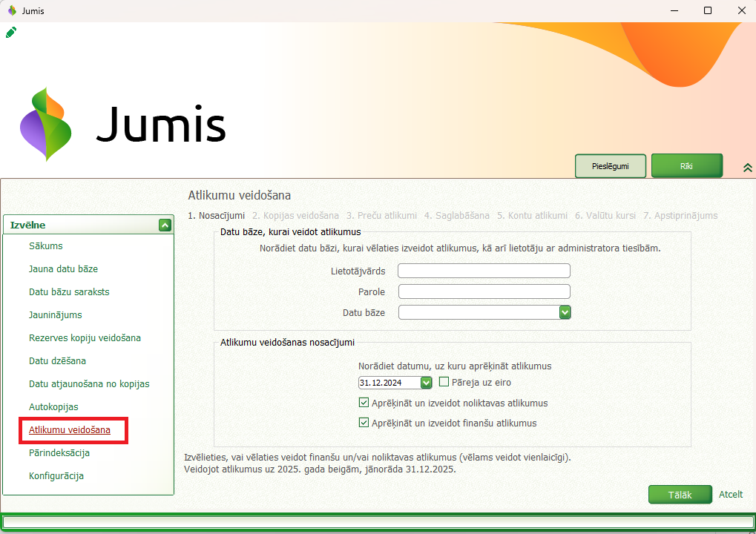Screen dimensions: 756x534
Task: Click the Jumis title bar app icon
Action: point(12,10)
